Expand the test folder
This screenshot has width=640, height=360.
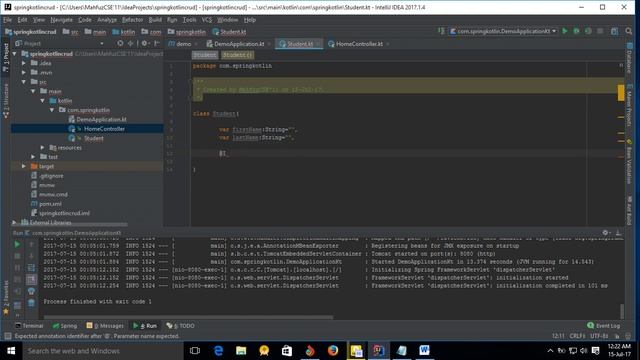[x=33, y=157]
